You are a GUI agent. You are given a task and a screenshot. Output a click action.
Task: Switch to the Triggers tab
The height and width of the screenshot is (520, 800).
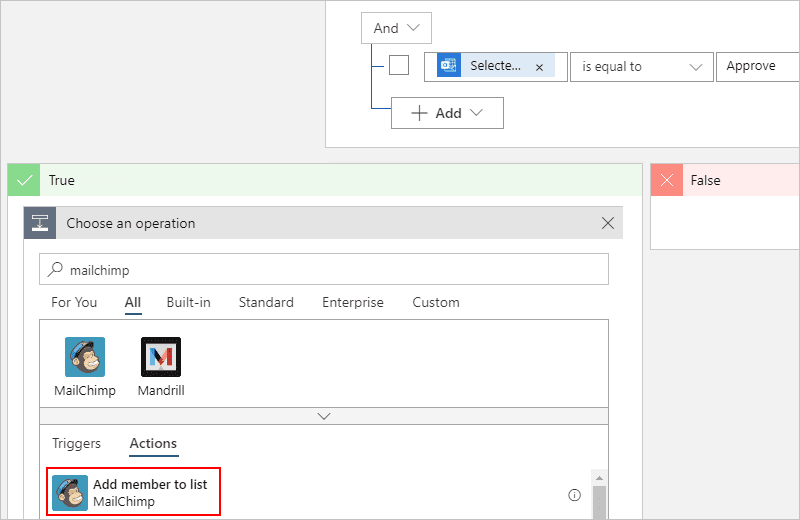77,443
